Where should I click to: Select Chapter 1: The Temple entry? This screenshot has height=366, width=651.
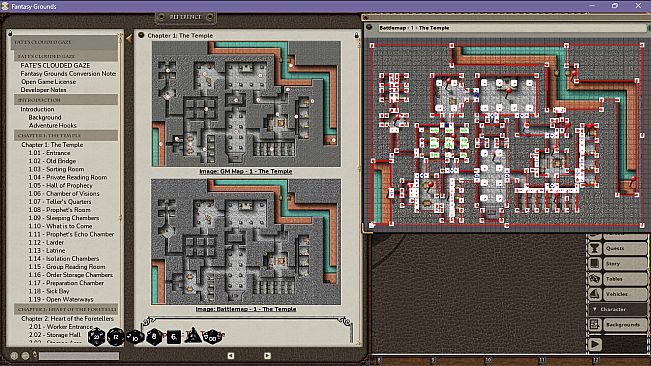pos(52,145)
